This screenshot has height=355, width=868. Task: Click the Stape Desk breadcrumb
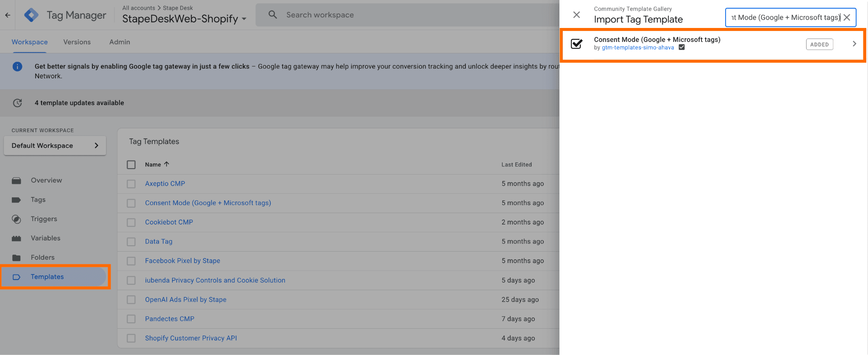pyautogui.click(x=178, y=8)
